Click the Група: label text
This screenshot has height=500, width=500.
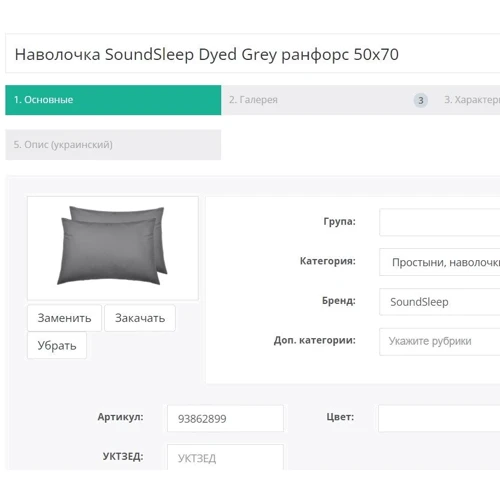point(339,221)
